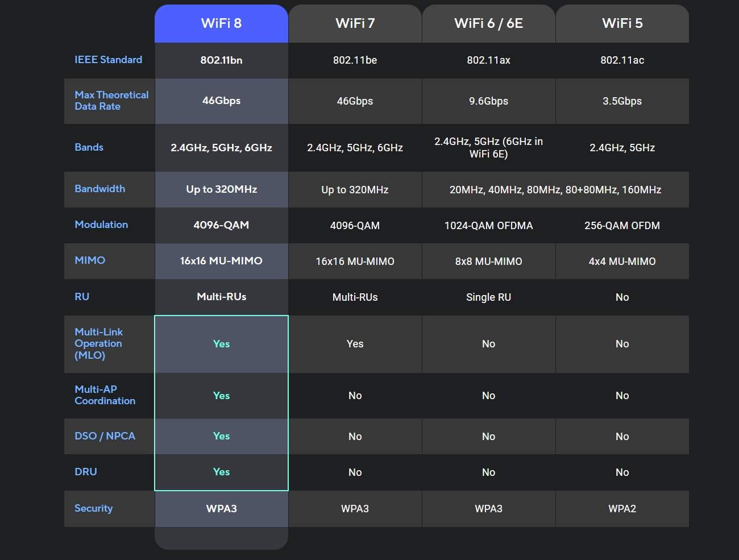Click the DRU row label
739x560 pixels.
[x=86, y=472]
